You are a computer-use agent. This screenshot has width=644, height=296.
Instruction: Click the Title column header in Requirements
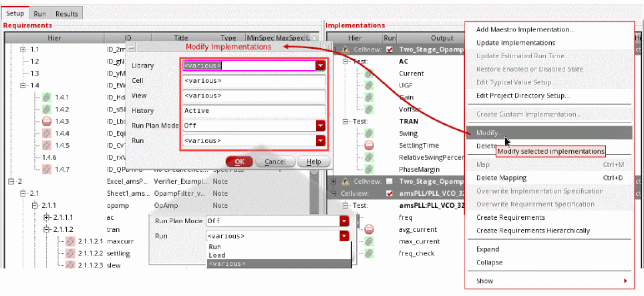pos(181,38)
